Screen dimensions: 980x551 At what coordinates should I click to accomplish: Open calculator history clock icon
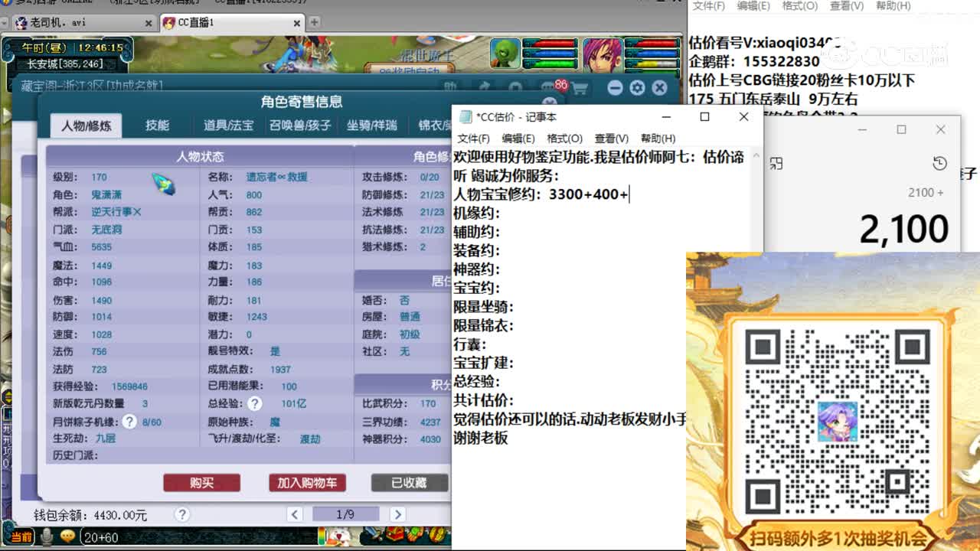click(x=940, y=163)
